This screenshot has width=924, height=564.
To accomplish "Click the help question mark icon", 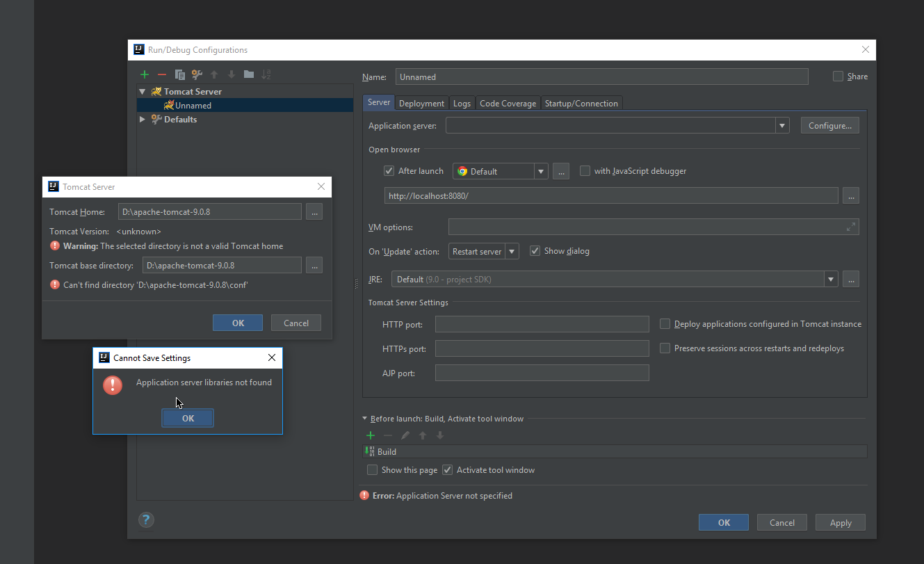I will click(146, 519).
